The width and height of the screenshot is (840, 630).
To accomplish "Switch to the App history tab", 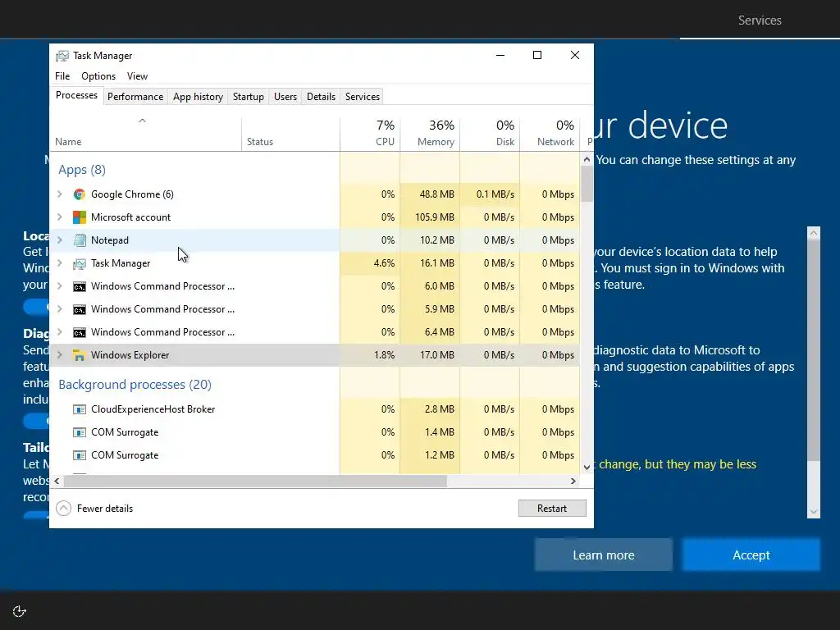I will tap(198, 97).
